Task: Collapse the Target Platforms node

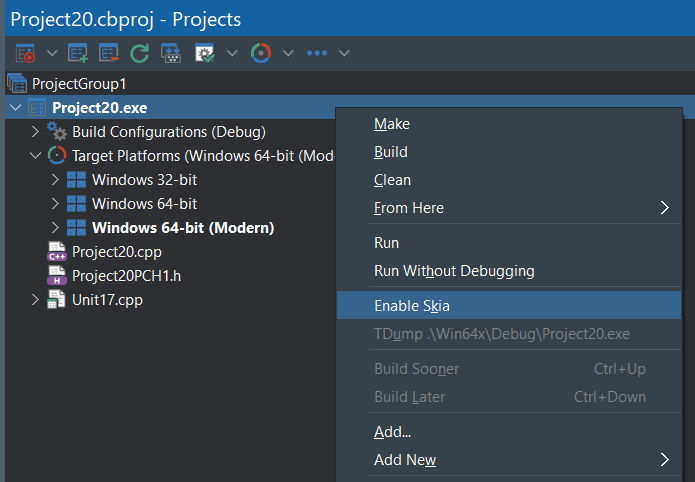Action: [x=35, y=156]
